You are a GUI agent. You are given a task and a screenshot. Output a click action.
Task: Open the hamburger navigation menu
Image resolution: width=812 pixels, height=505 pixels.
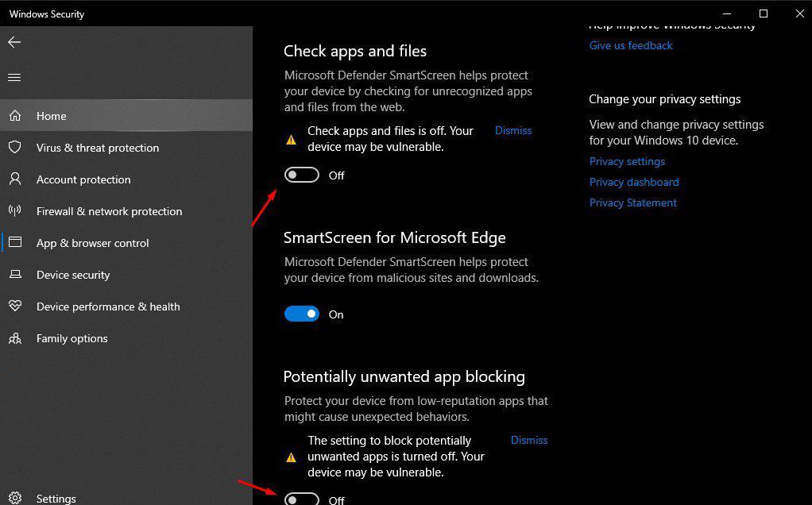tap(14, 78)
